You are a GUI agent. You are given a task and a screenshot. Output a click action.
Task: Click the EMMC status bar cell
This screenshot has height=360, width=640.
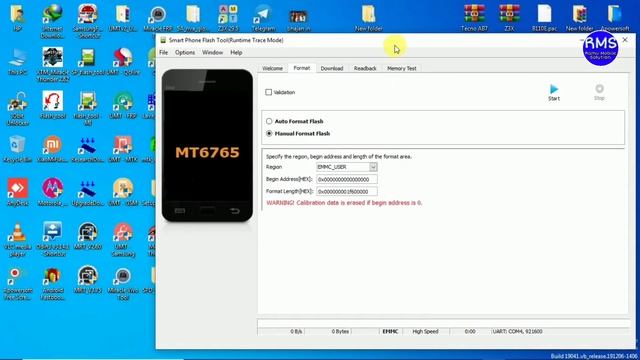390,331
